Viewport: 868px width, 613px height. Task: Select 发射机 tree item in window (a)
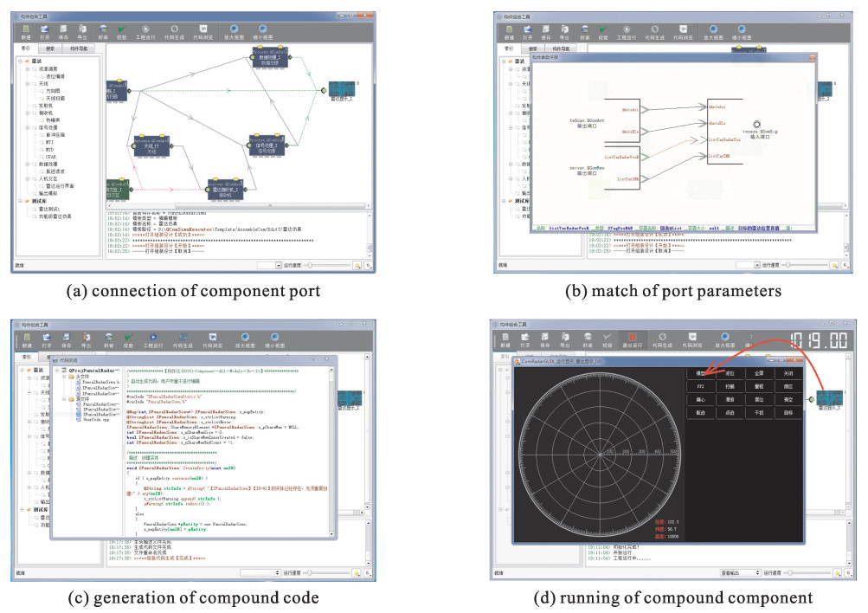click(46, 106)
